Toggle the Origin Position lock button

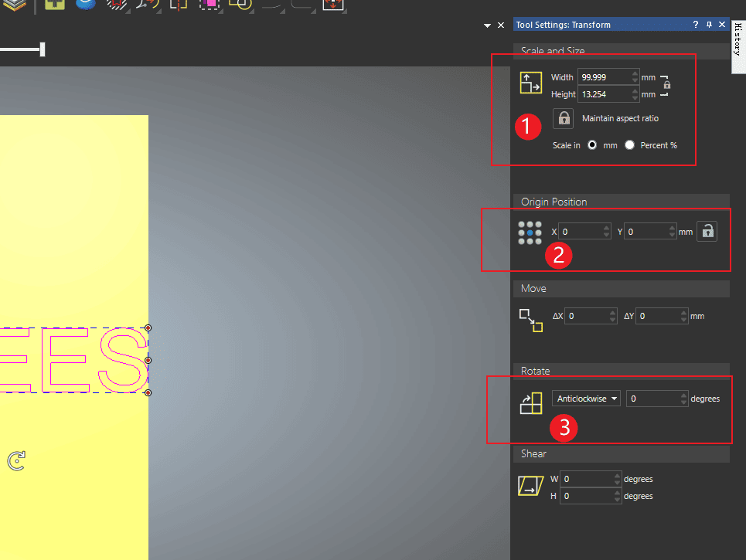(707, 231)
